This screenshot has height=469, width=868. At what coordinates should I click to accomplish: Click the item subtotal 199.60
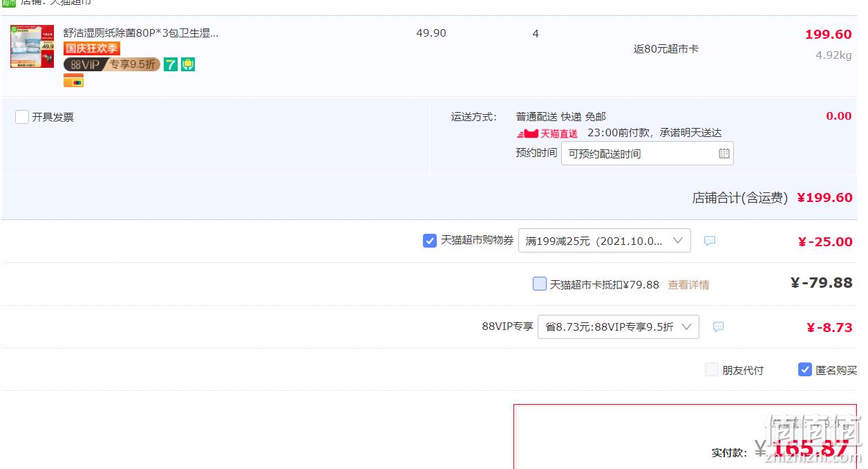pos(829,35)
